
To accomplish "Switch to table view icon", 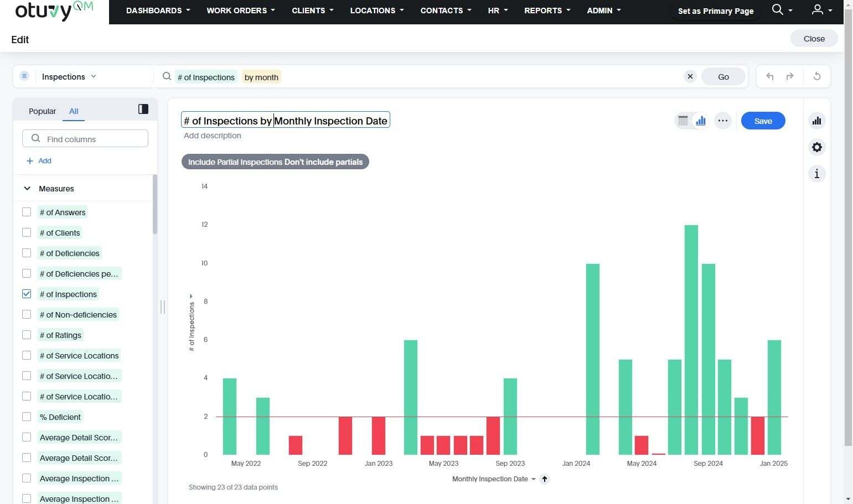I will [x=683, y=121].
